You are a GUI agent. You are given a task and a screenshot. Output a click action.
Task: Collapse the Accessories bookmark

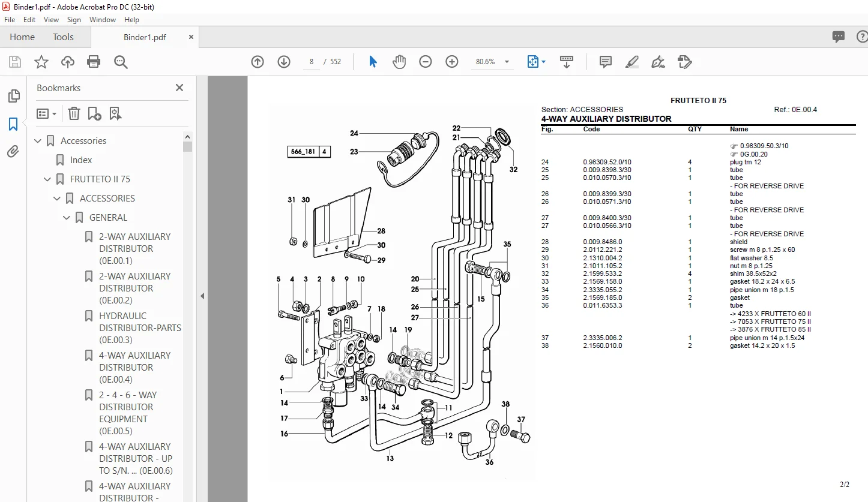38,141
